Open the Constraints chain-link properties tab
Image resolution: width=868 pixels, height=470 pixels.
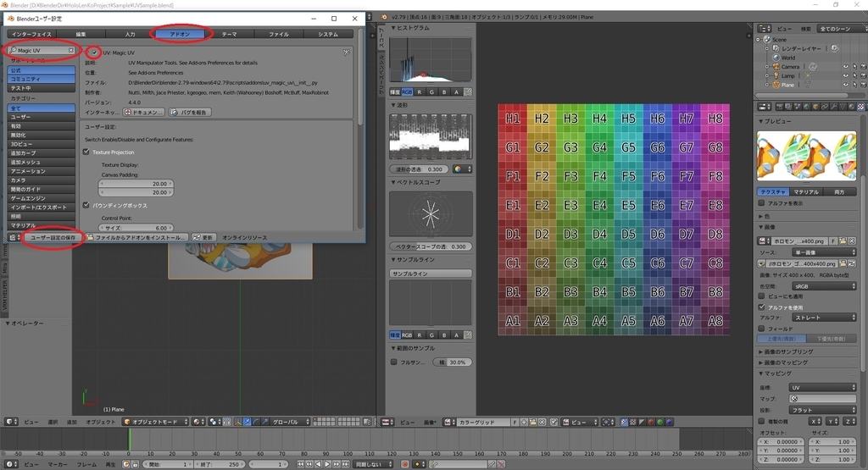point(825,107)
